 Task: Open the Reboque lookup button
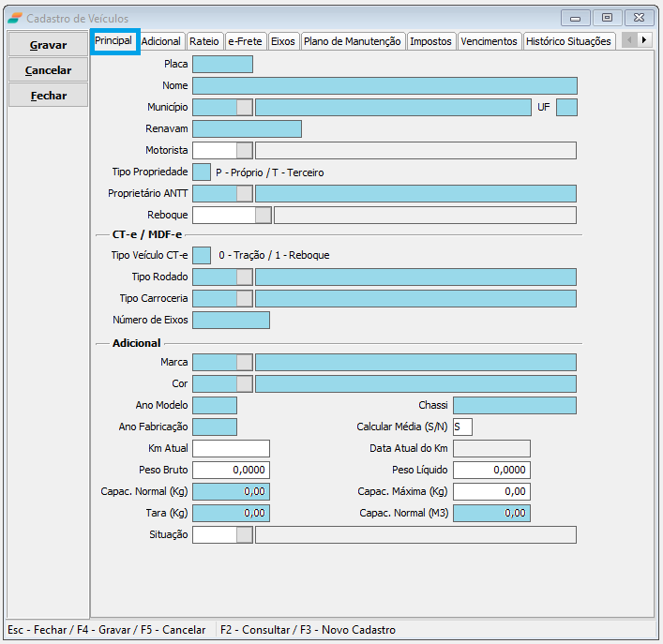(263, 215)
